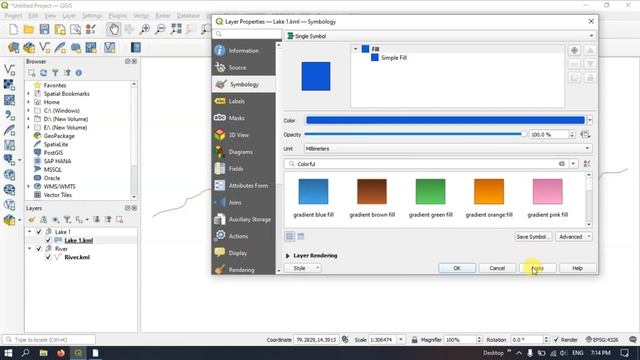Switch symbol list to list view

[x=301, y=236]
